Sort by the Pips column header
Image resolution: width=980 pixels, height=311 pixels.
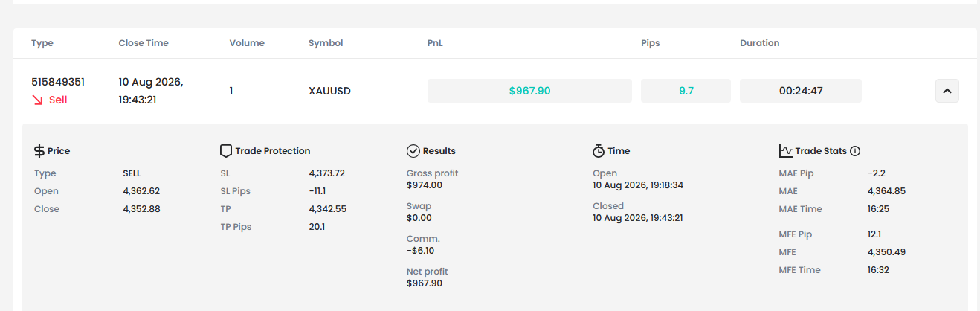click(651, 43)
